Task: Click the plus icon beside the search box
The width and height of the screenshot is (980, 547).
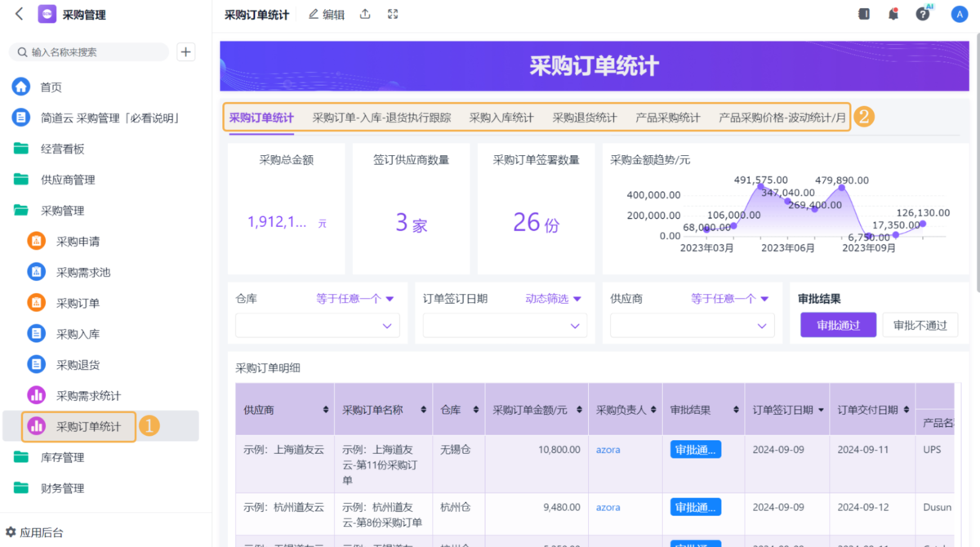Action: (186, 52)
